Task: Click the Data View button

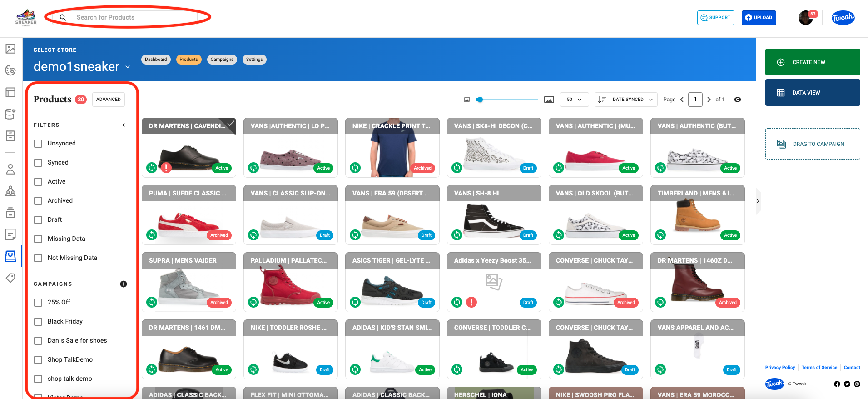Action: click(813, 92)
